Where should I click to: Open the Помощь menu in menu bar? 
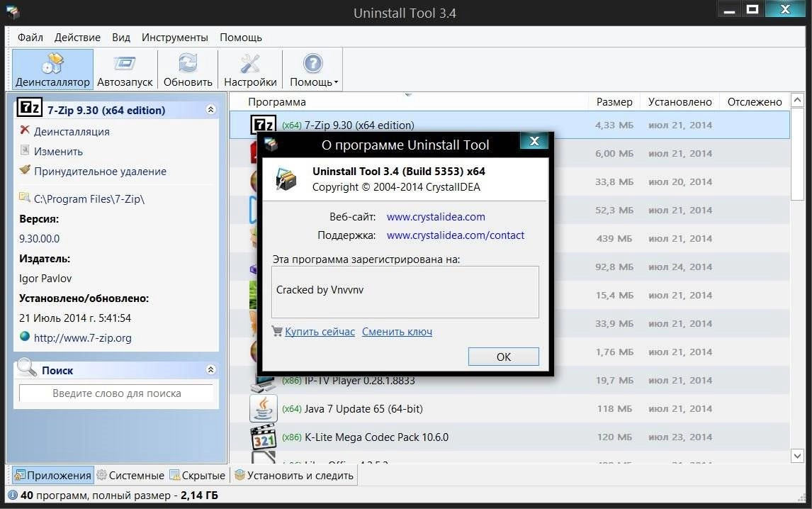[x=241, y=38]
